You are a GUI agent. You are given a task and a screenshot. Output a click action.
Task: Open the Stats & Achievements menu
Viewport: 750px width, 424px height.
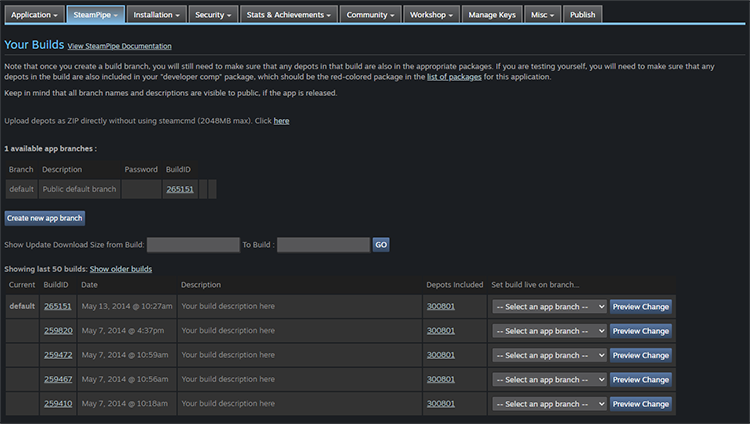[289, 14]
